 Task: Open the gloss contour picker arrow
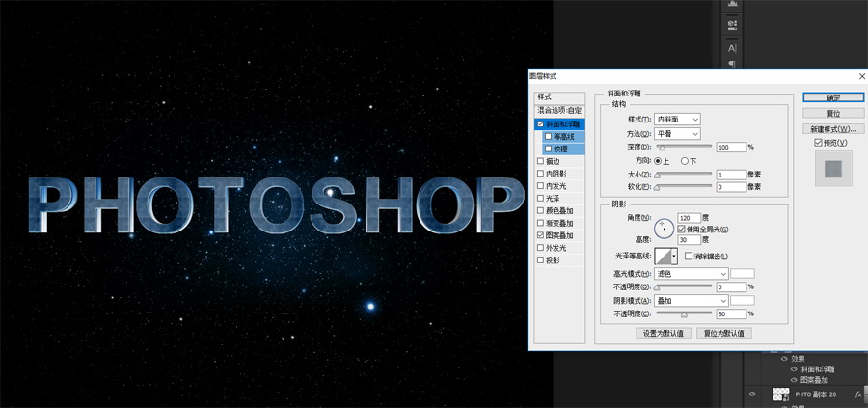[x=674, y=256]
